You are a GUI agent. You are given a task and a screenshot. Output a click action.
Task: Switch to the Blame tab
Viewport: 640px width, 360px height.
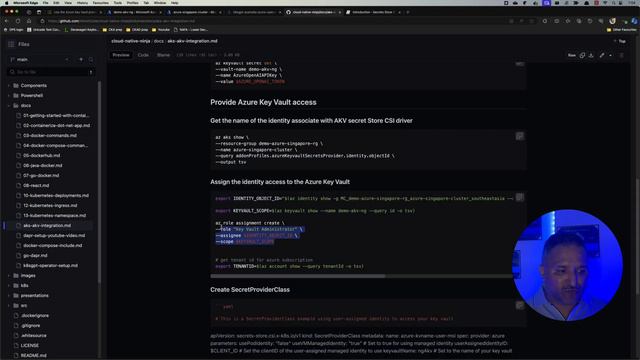(163, 55)
